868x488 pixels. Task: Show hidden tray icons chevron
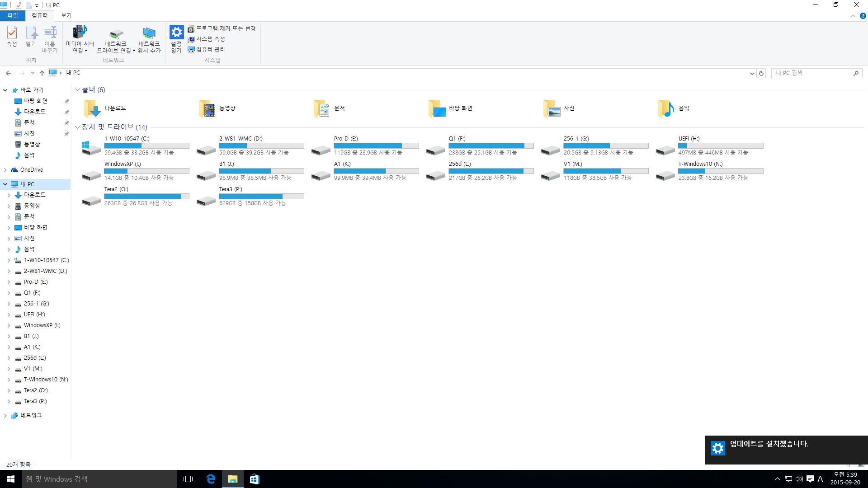(x=777, y=479)
